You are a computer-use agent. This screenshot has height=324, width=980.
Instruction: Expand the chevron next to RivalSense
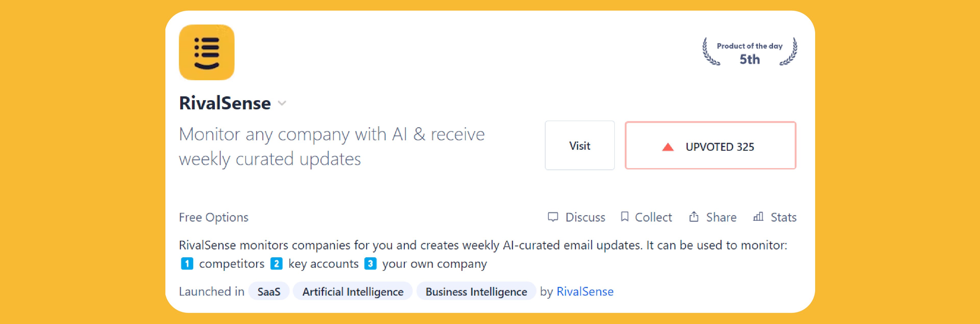pos(282,103)
